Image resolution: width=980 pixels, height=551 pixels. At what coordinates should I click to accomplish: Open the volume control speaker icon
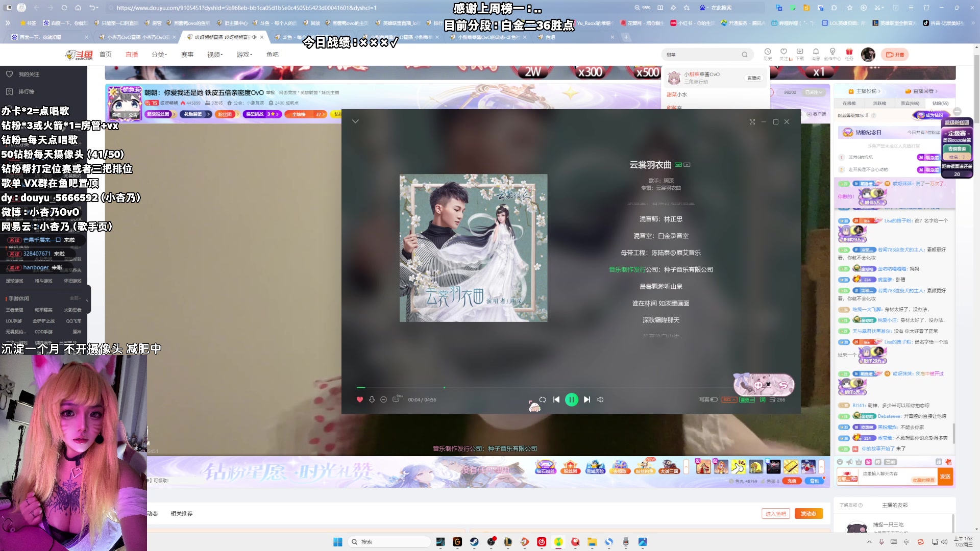point(601,399)
